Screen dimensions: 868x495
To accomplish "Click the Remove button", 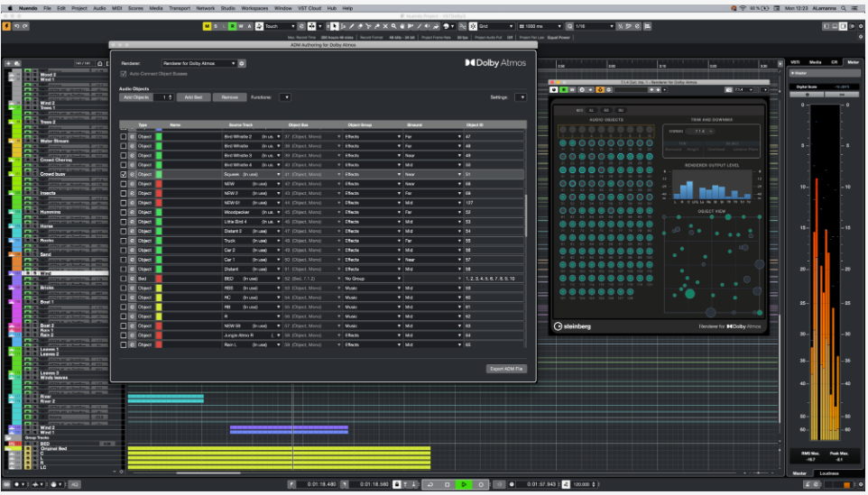I will (x=229, y=97).
